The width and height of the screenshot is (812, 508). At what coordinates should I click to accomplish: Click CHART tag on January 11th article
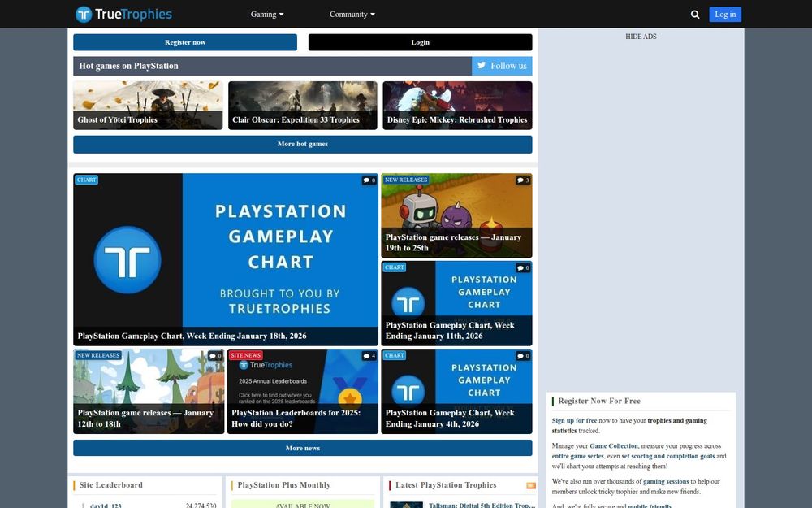coord(395,267)
